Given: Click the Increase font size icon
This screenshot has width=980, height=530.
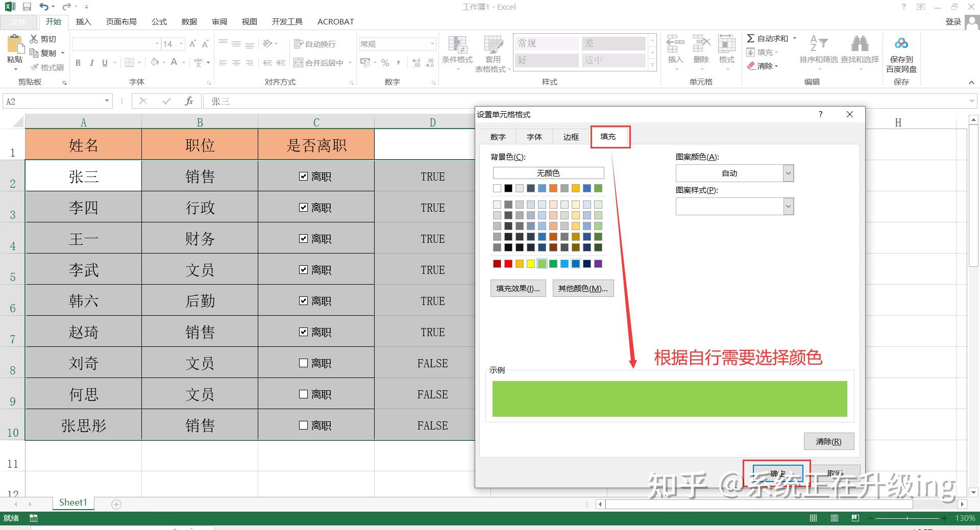Looking at the screenshot, I should tap(192, 44).
